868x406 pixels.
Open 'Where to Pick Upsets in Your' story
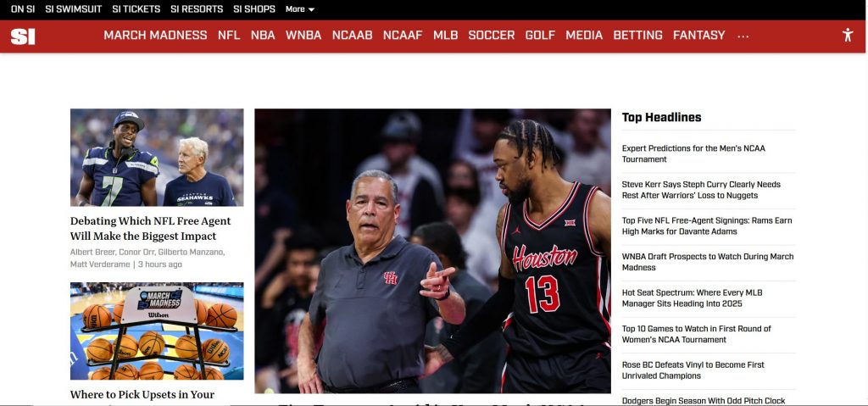(x=142, y=394)
